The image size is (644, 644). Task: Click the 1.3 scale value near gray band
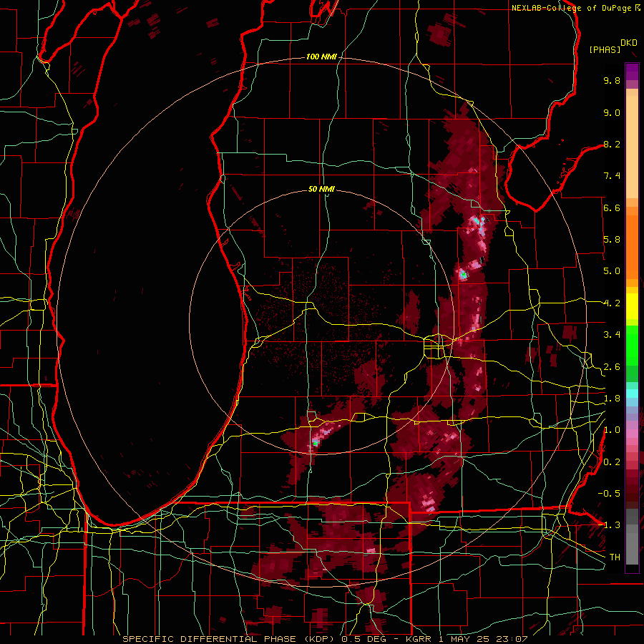click(612, 525)
